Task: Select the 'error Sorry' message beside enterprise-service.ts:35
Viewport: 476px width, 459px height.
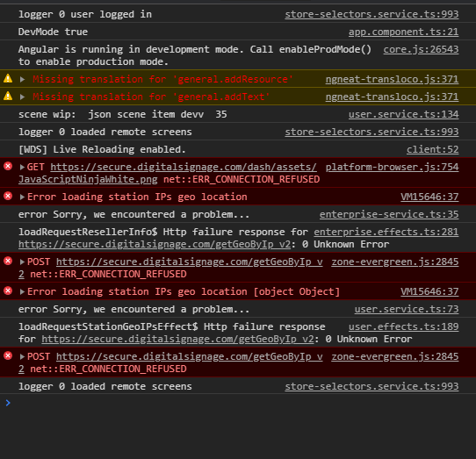Action: [133, 215]
